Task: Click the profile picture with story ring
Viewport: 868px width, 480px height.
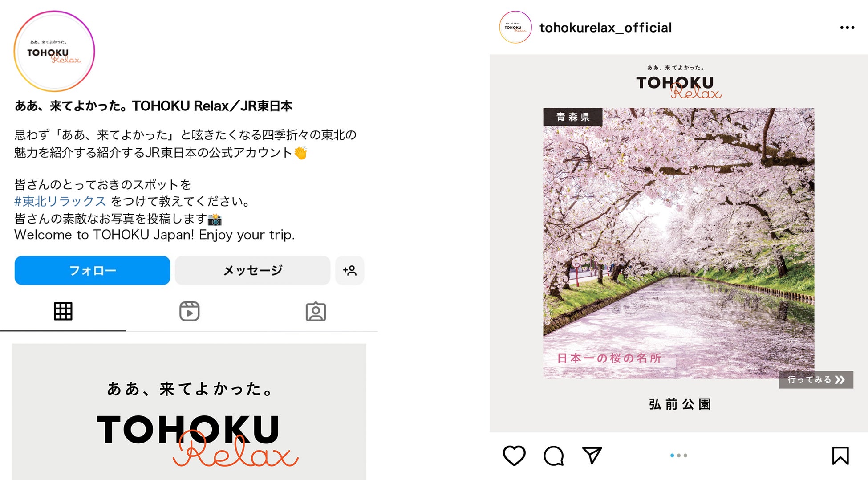Action: 54,51
